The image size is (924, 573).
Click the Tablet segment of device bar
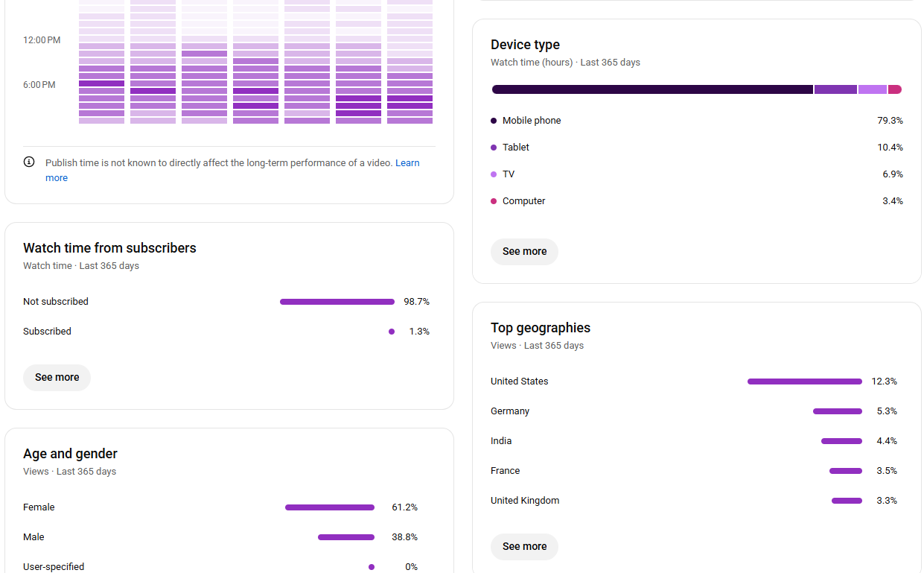click(x=835, y=89)
